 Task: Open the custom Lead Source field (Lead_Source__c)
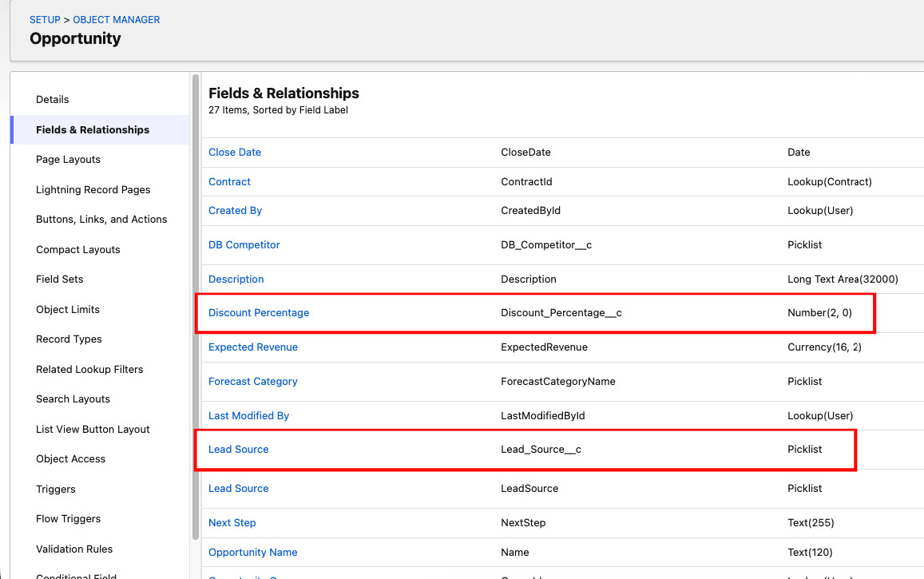pos(238,450)
